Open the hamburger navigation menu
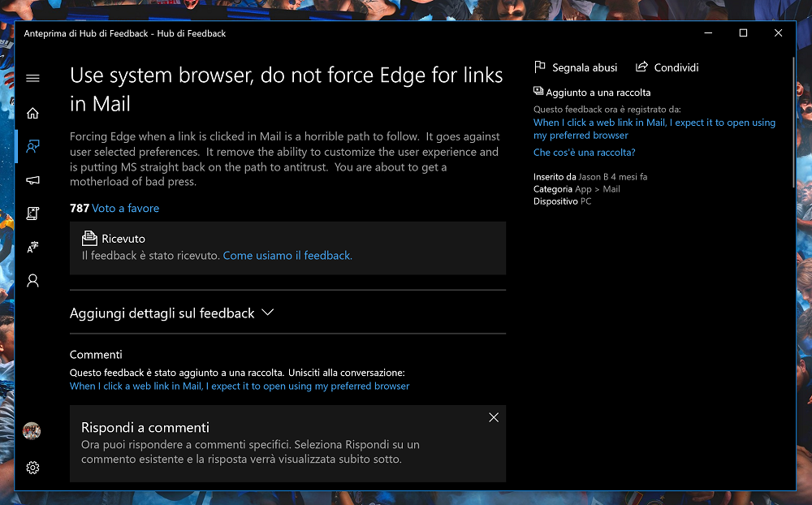 pyautogui.click(x=32, y=78)
